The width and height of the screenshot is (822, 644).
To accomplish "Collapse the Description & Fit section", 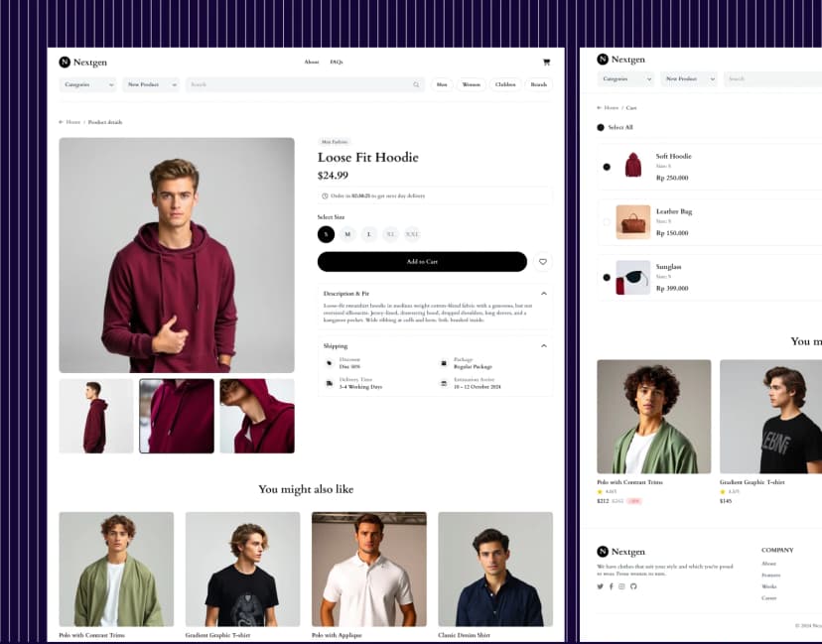I will tap(544, 294).
